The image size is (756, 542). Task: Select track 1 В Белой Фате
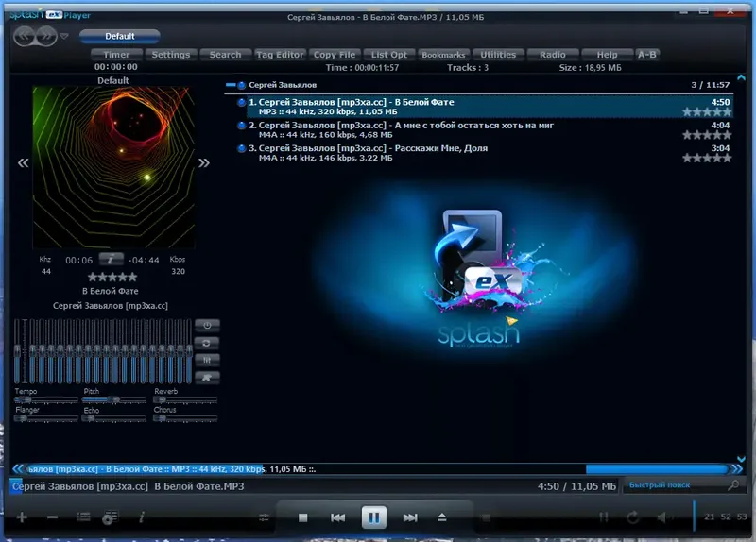[490, 107]
